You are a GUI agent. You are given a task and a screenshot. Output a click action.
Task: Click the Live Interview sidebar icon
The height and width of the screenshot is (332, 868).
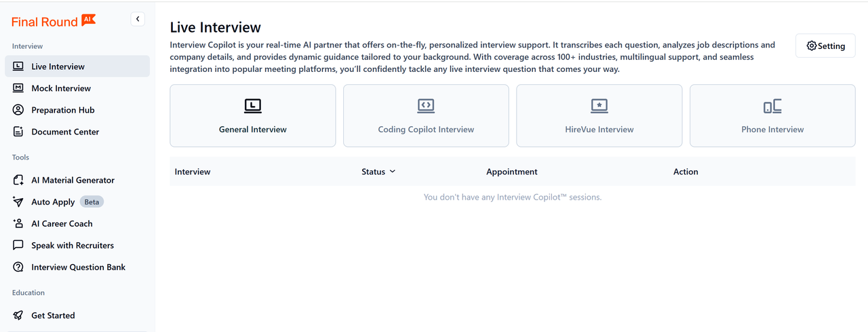pyautogui.click(x=18, y=67)
